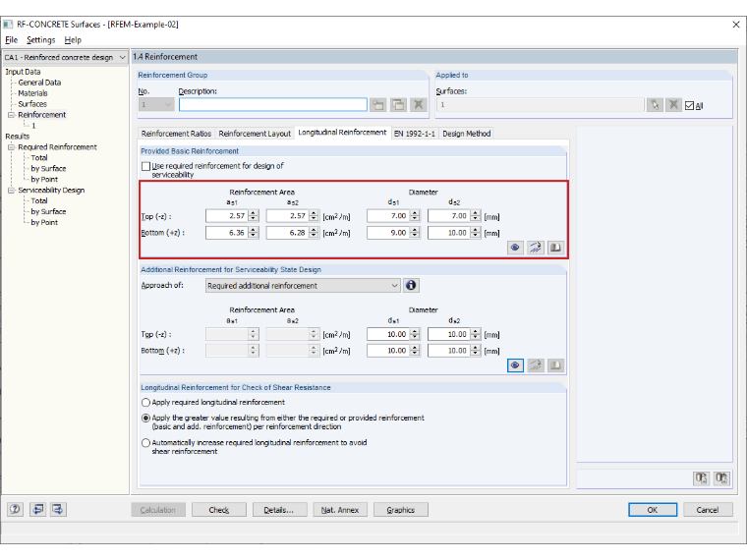Viewport: 747px width, 560px height.
Task: Click the Cancel button
Action: [x=708, y=510]
